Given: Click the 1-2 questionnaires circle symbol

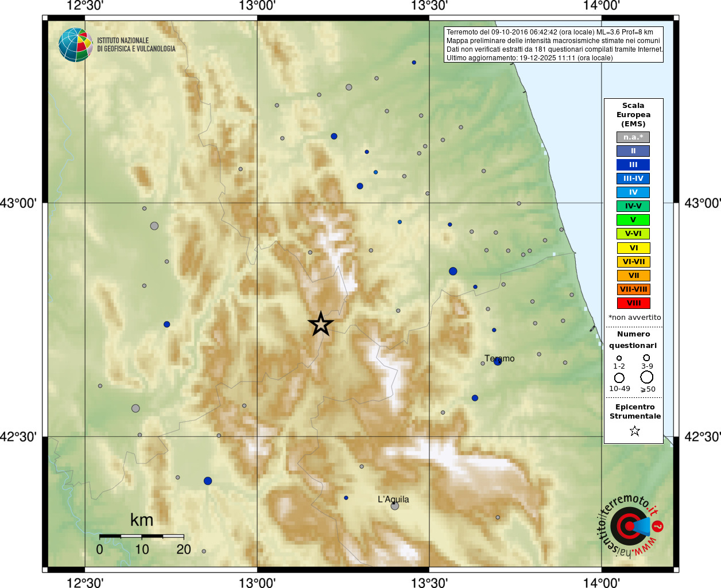Looking at the screenshot, I should [619, 358].
